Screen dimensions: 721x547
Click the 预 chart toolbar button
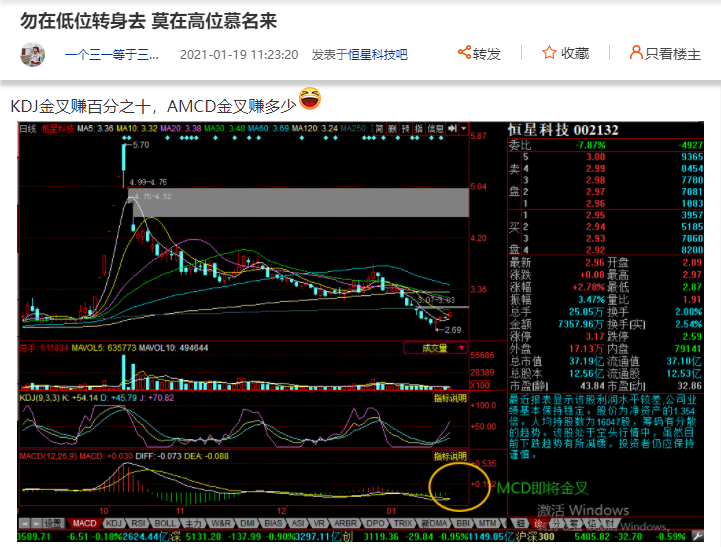pos(405,129)
